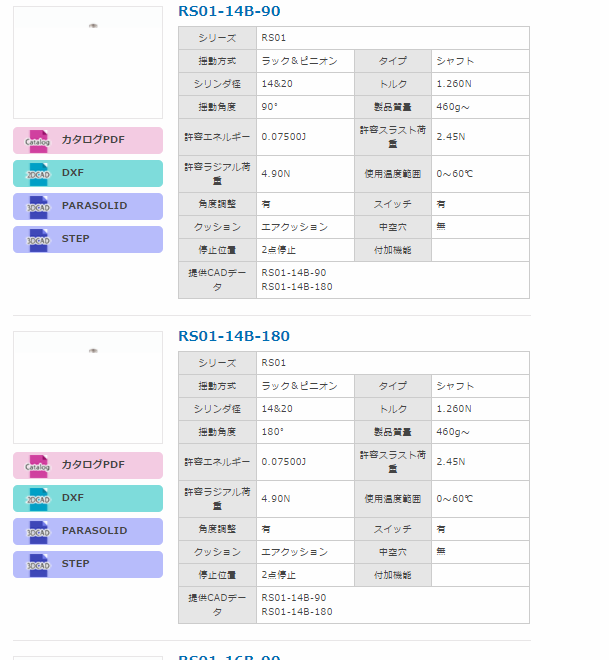609x660 pixels.
Task: Click 1.260N torque value in RS01-14B-180 table
Action: pyautogui.click(x=454, y=409)
